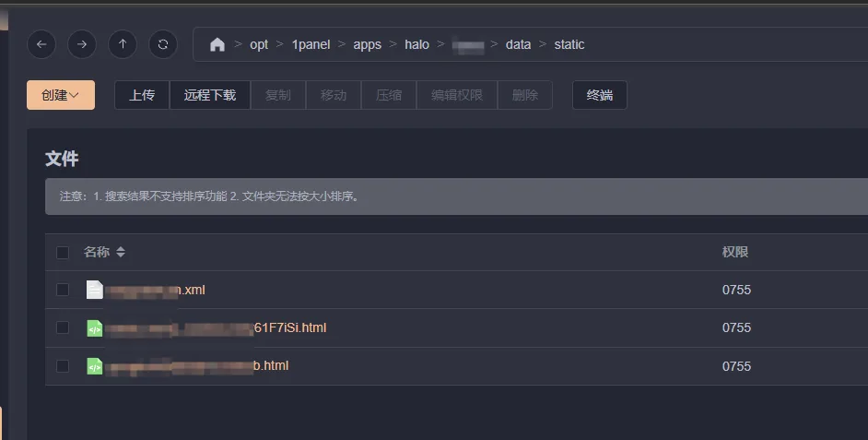The height and width of the screenshot is (440, 868).
Task: Select static in breadcrumb path
Action: click(569, 44)
